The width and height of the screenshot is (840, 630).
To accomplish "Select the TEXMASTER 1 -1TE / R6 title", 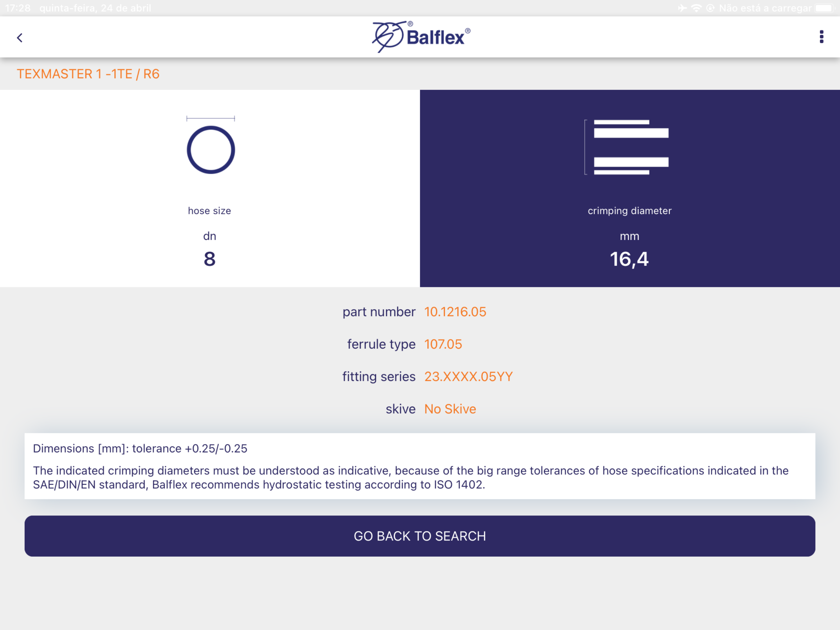I will [88, 74].
